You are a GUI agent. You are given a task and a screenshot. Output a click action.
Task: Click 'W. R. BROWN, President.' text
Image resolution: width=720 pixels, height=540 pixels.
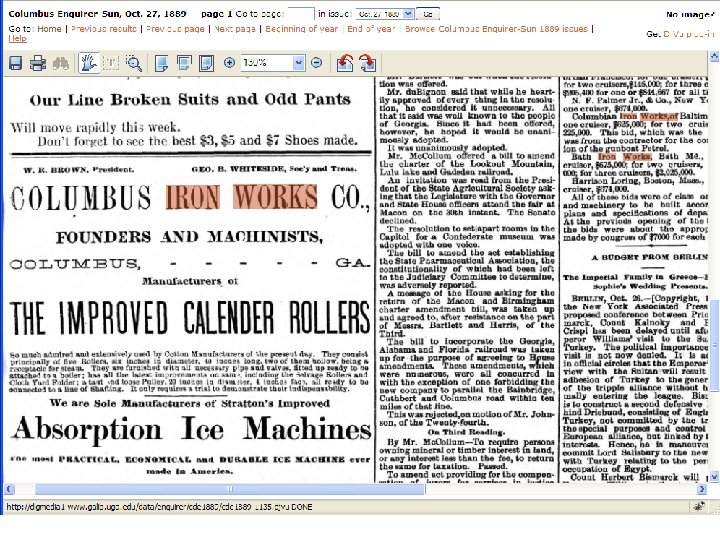pyautogui.click(x=79, y=169)
